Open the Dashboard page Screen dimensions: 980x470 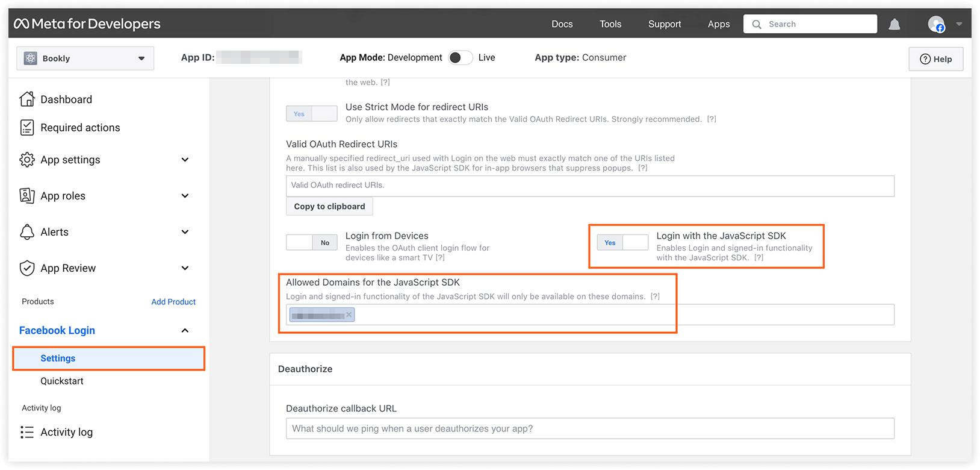pos(66,99)
